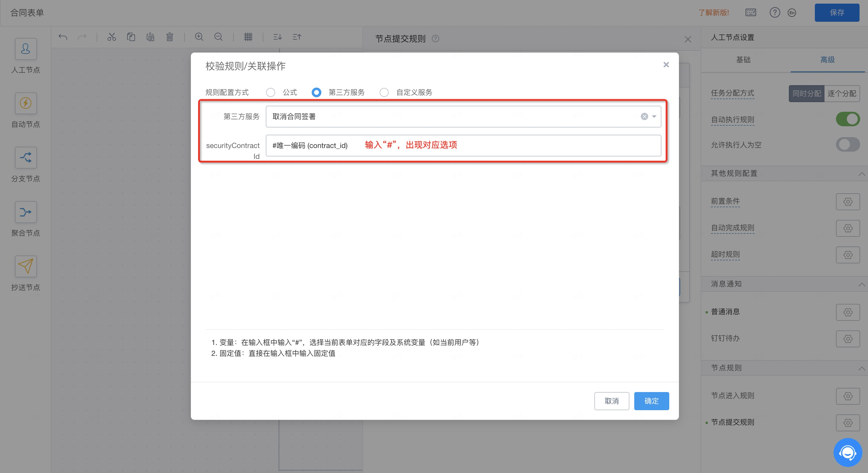
Task: Select the 分支节点 branch node icon
Action: coord(26,157)
